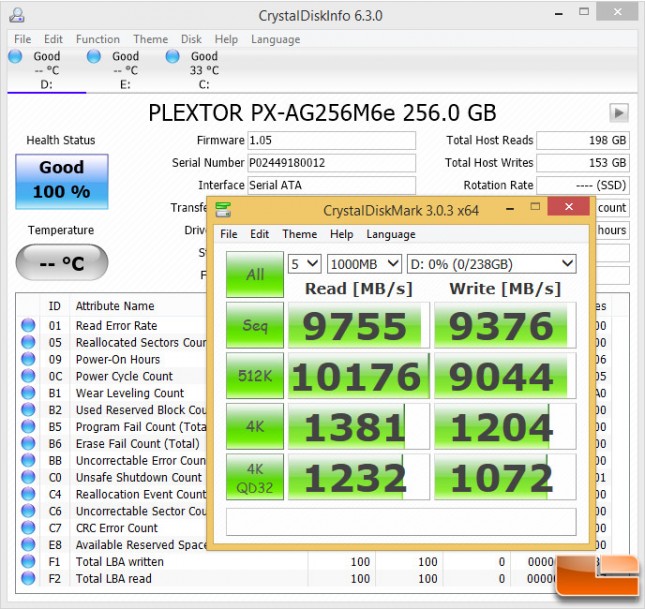
Task: Run the 512K benchmark test
Action: [x=255, y=376]
